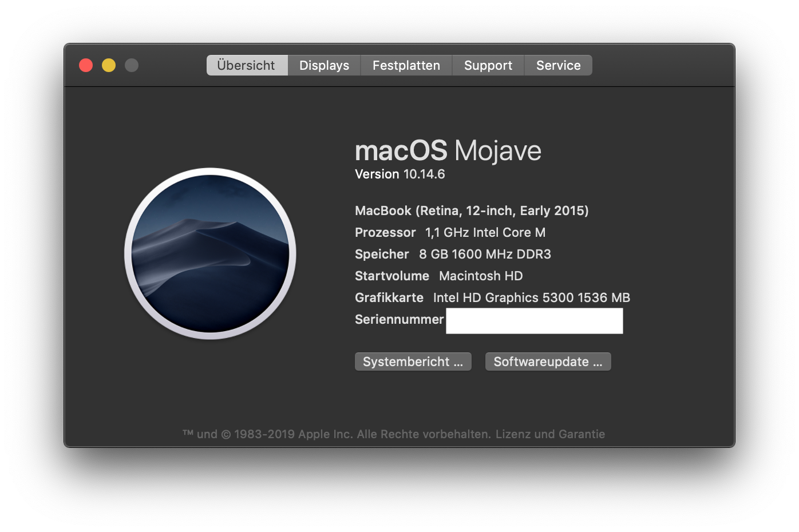Click the Version 10.14.6 text
The height and width of the screenshot is (532, 799).
pyautogui.click(x=400, y=174)
